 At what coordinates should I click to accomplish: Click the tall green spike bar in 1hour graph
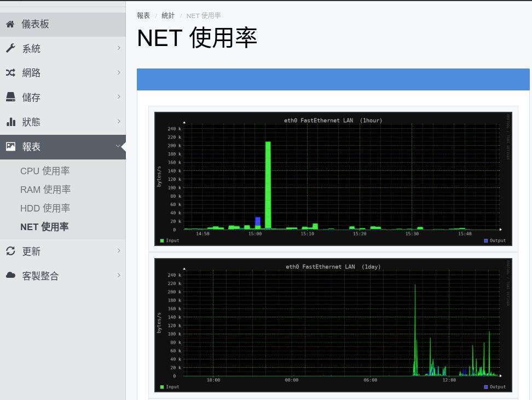click(268, 185)
